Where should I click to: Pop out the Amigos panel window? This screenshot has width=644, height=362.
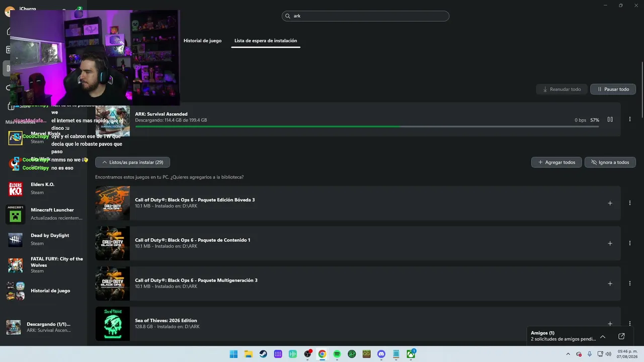pyautogui.click(x=621, y=336)
